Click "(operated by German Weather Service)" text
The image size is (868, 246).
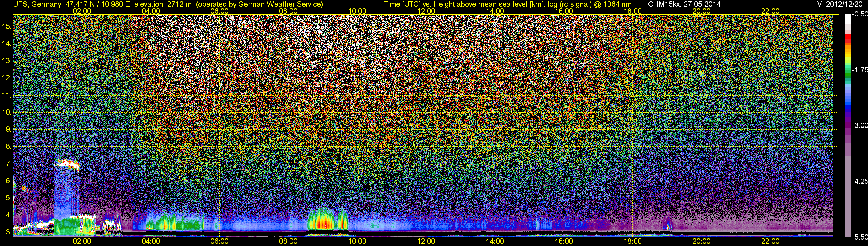260,4
